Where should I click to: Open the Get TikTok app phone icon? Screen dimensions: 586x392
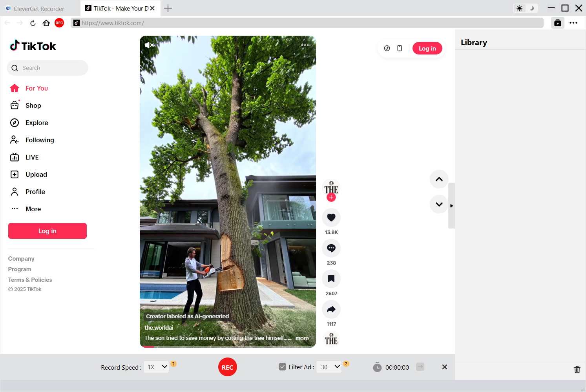[x=400, y=48]
